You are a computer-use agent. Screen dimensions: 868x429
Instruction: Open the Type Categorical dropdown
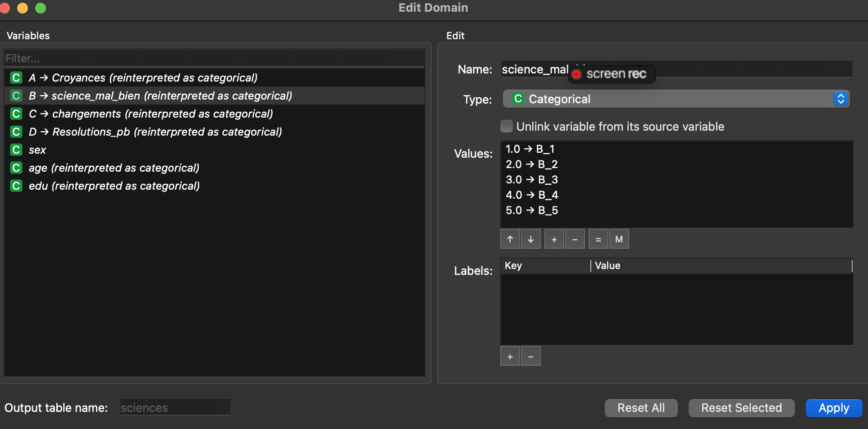click(676, 99)
